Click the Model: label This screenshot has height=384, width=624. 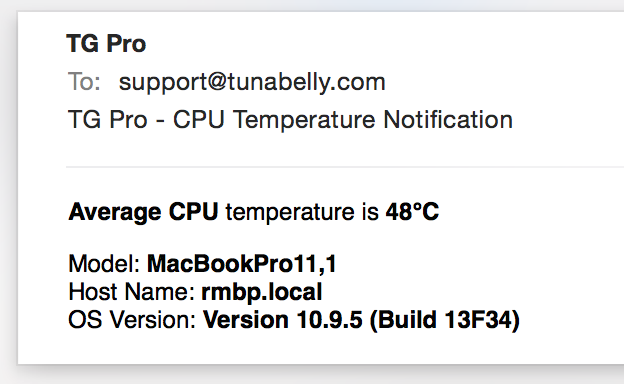[x=104, y=264]
